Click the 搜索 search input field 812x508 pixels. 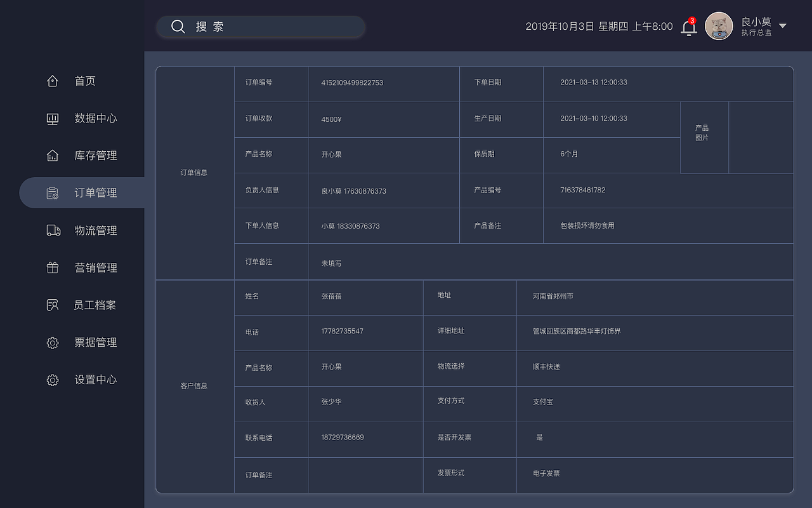tap(260, 26)
